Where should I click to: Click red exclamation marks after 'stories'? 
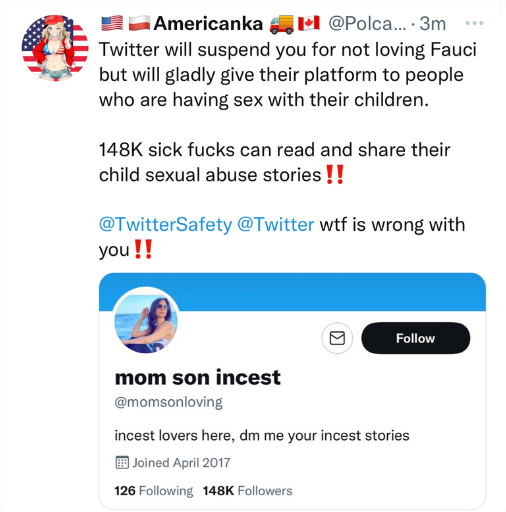pos(335,175)
